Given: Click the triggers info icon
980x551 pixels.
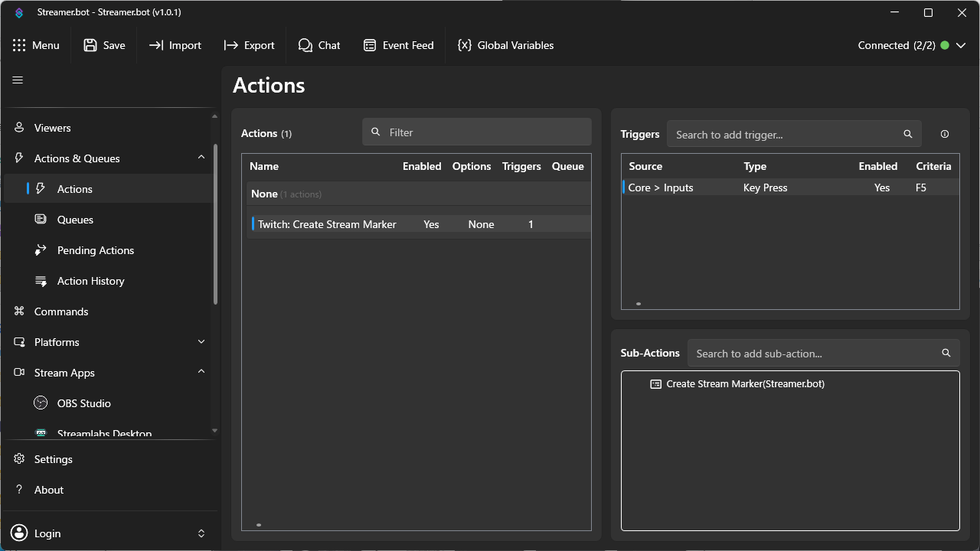Looking at the screenshot, I should click(945, 134).
